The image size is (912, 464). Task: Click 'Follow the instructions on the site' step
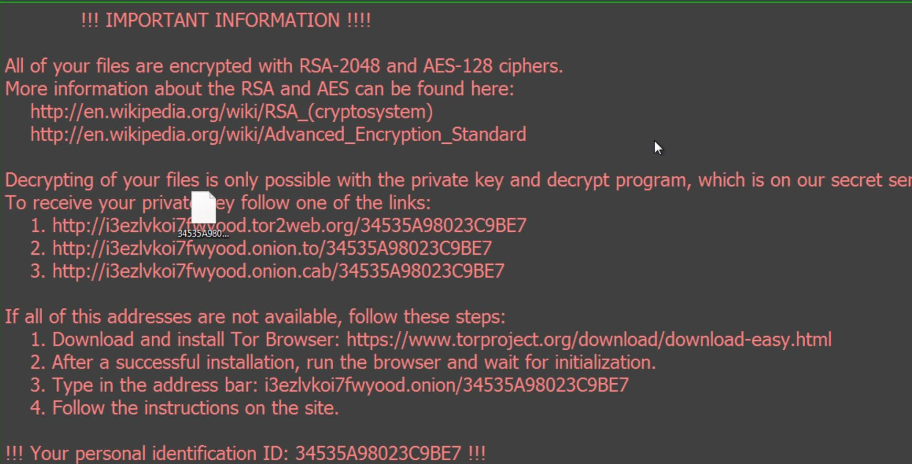click(196, 407)
